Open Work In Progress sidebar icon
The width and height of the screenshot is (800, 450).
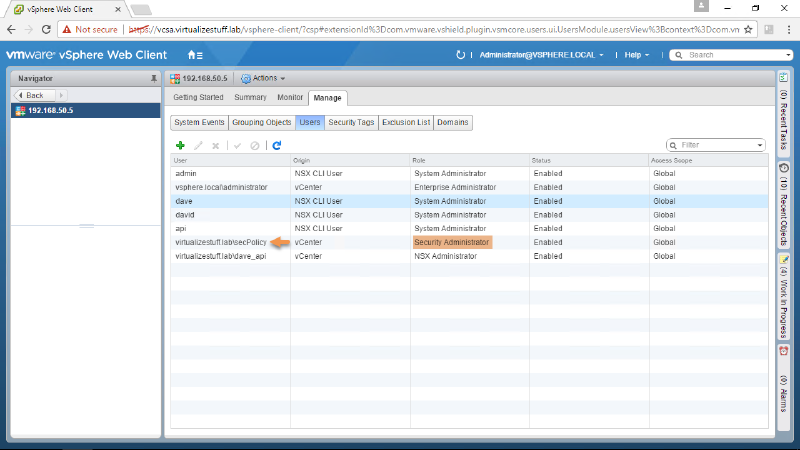(783, 260)
